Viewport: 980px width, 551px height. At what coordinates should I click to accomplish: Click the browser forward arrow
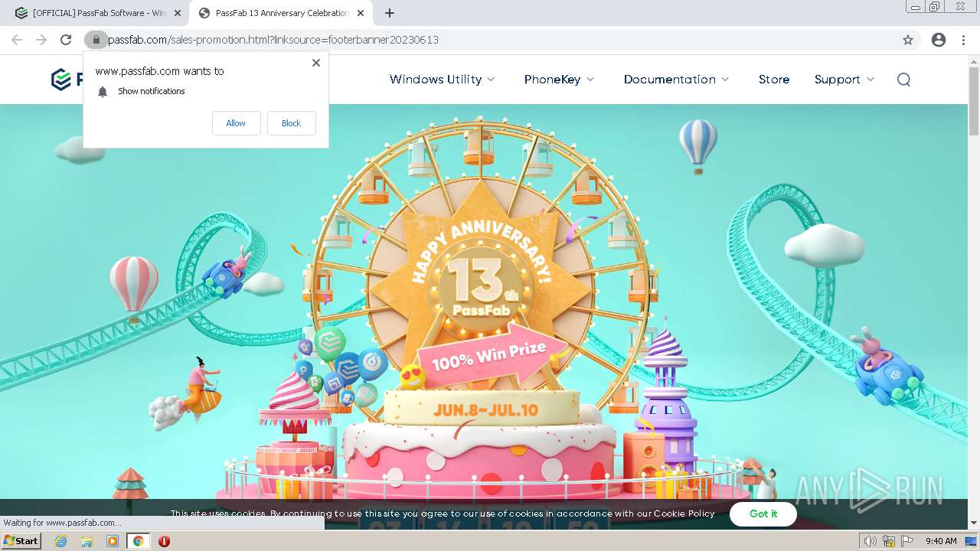point(41,40)
